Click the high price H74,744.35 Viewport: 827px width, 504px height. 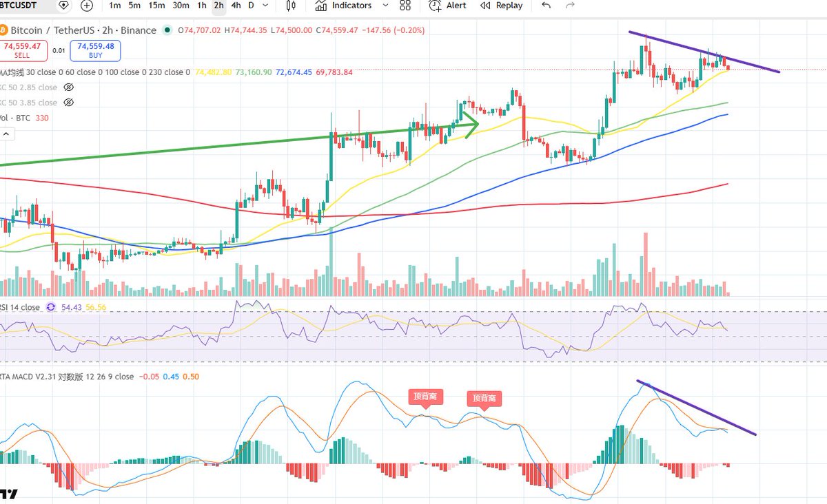[x=247, y=30]
